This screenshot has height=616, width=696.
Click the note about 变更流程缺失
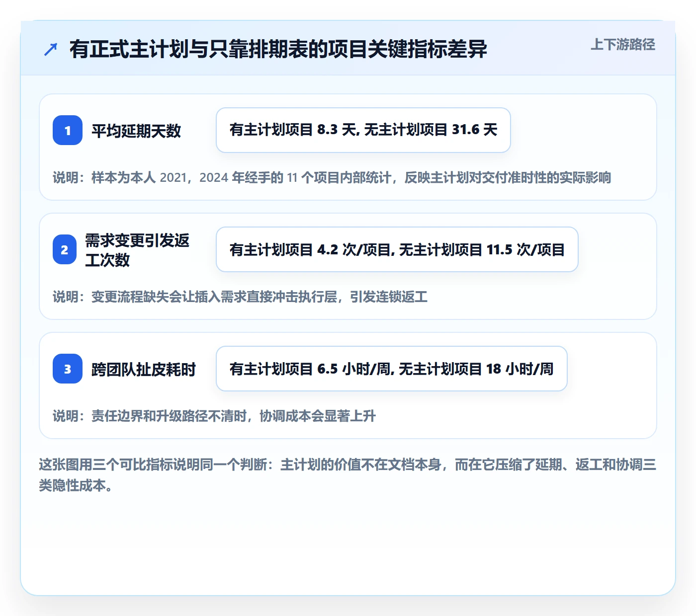tap(240, 297)
